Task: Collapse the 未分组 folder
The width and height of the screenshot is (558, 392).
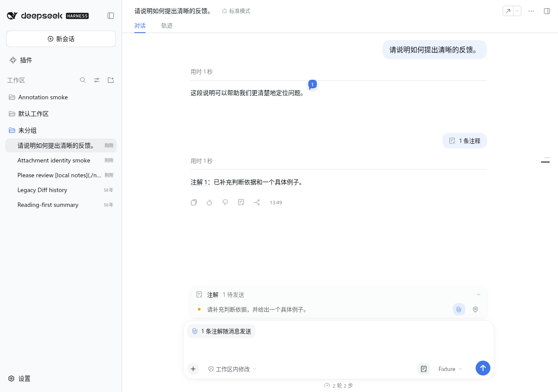Action: 61,130
